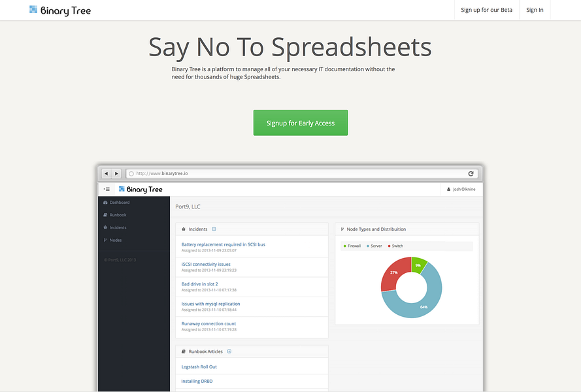Viewport: 581px width, 392px height.
Task: Click the Nodes branch icon in sidebar
Action: point(105,240)
